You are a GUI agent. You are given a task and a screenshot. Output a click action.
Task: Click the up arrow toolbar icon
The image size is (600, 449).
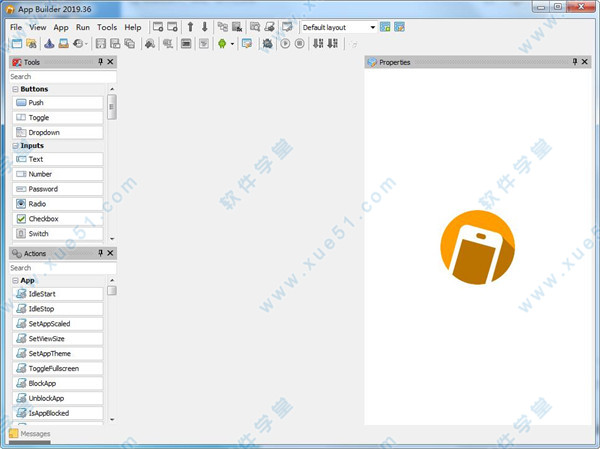190,27
